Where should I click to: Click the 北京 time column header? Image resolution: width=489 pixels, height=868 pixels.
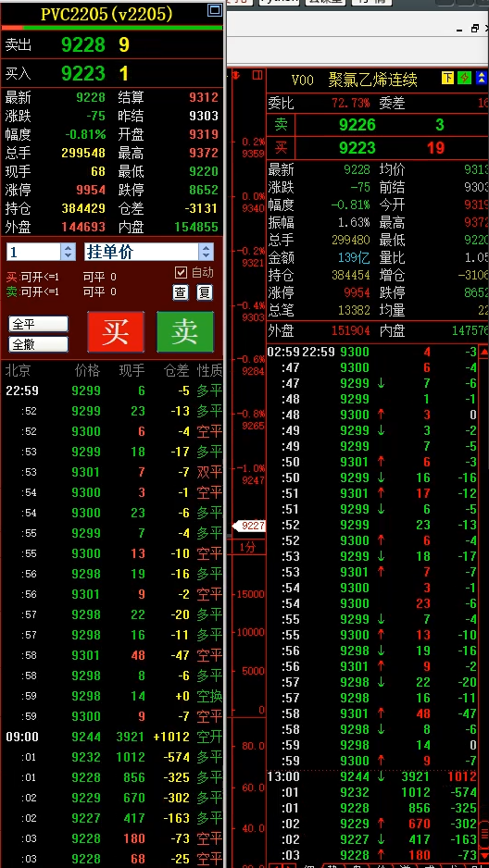18,370
